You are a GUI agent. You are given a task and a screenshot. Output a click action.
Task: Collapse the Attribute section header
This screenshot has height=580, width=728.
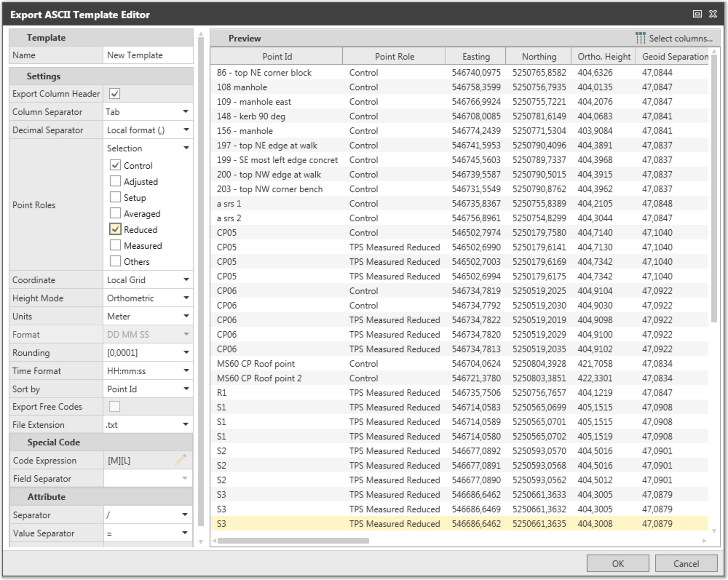[x=101, y=497]
